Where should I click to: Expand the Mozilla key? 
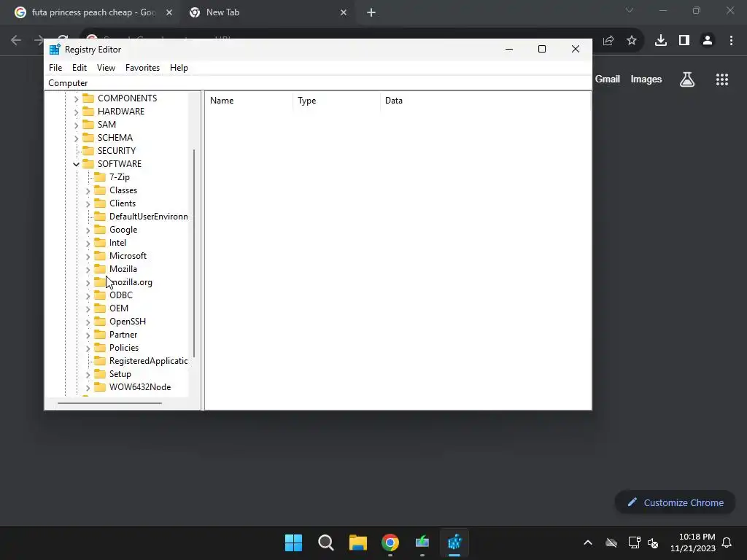88,270
